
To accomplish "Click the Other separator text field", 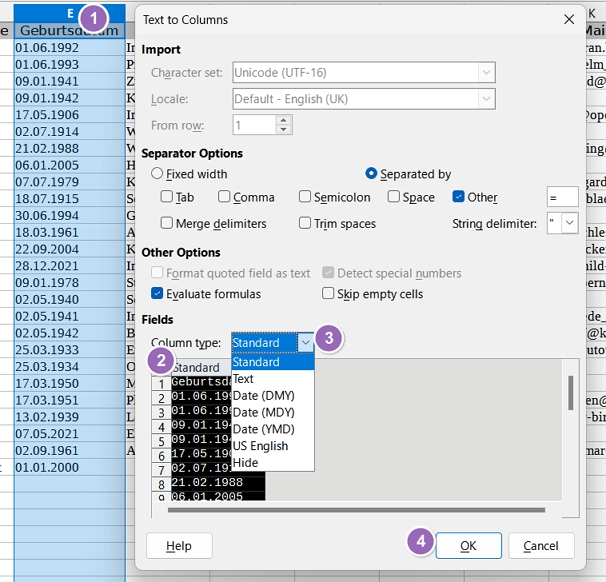I will 563,197.
